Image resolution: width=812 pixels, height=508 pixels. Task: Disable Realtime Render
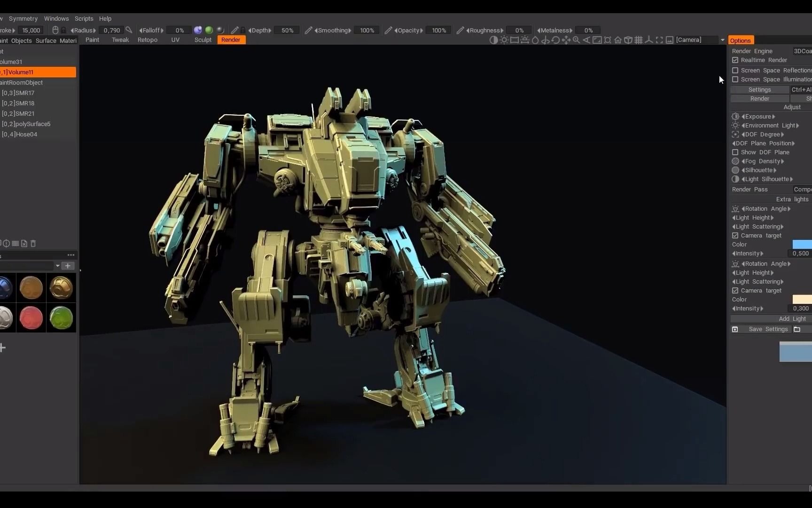pos(735,60)
